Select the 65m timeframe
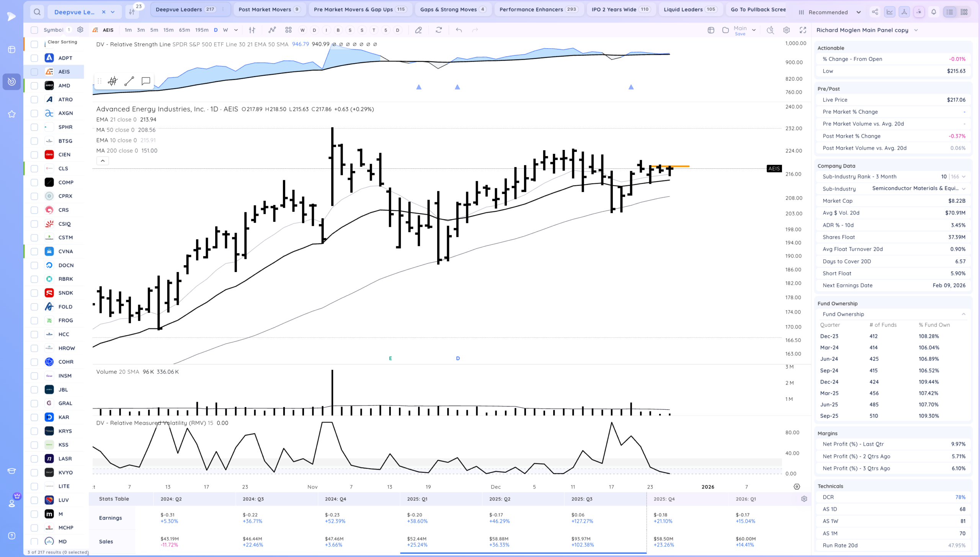980x557 pixels. [184, 30]
